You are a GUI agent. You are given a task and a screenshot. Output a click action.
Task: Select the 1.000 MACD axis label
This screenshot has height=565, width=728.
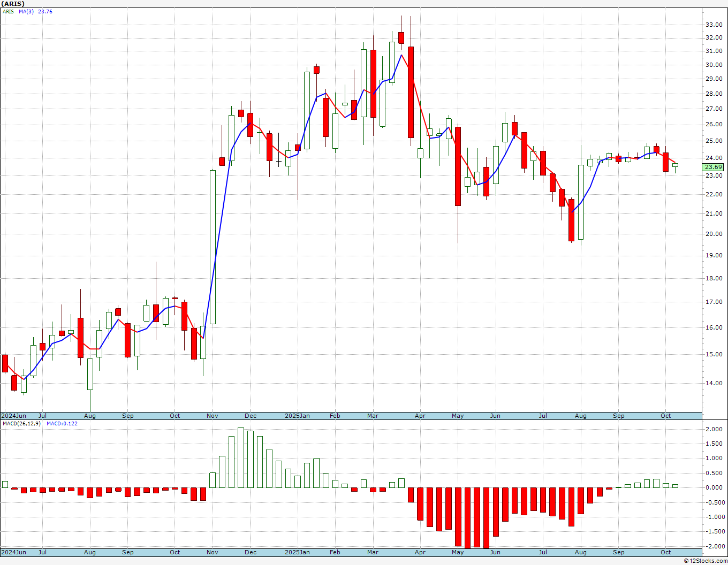(715, 459)
